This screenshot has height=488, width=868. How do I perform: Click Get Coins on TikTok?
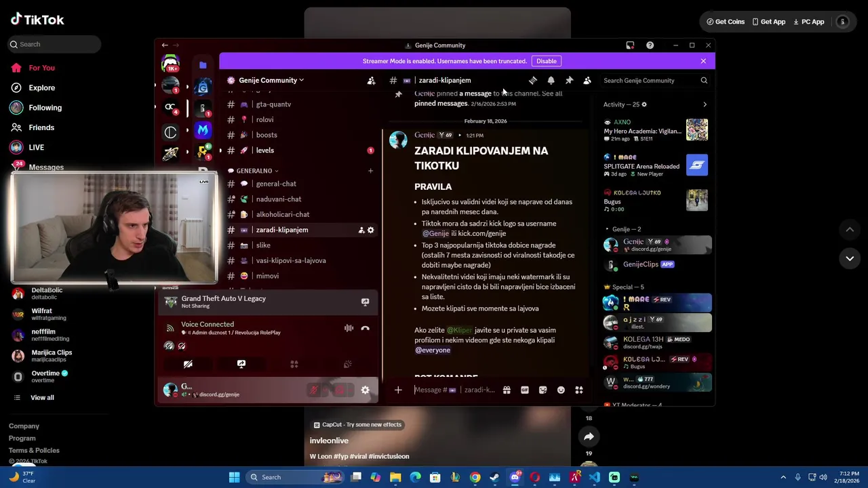coord(726,22)
